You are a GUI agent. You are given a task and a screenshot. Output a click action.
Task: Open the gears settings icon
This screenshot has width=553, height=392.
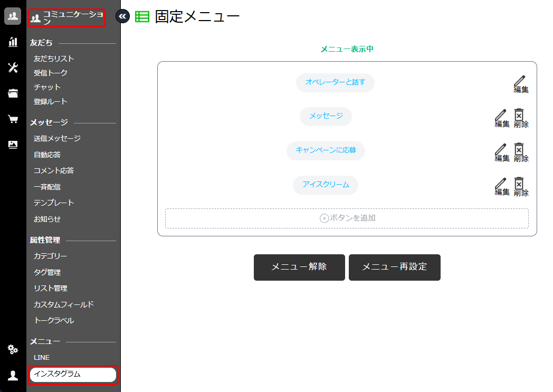pos(13,349)
